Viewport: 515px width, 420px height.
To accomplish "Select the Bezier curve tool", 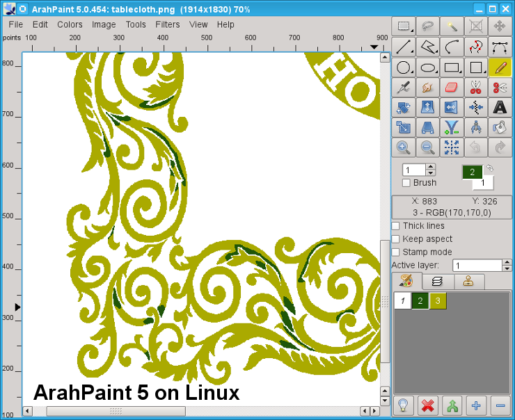I will [500, 47].
